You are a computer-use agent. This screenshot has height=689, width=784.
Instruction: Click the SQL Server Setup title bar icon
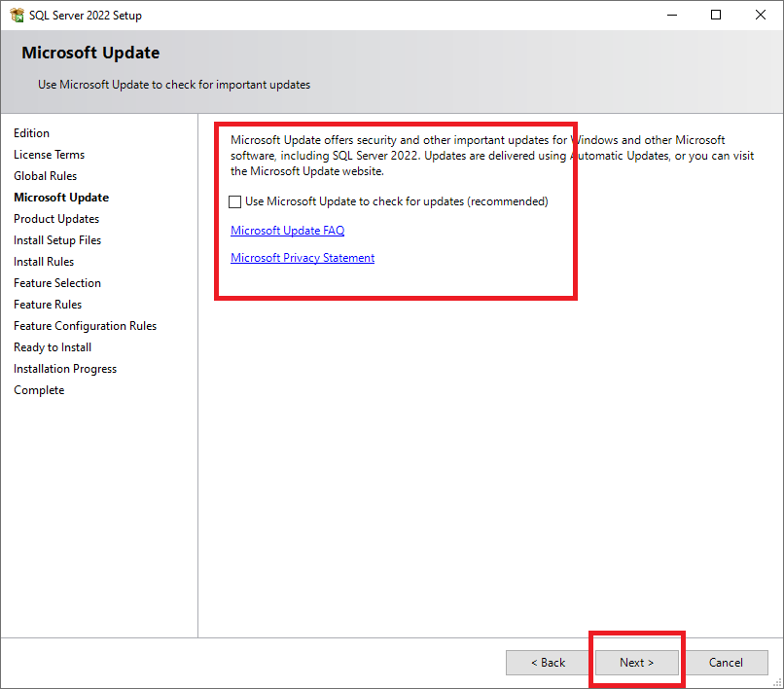pos(17,15)
